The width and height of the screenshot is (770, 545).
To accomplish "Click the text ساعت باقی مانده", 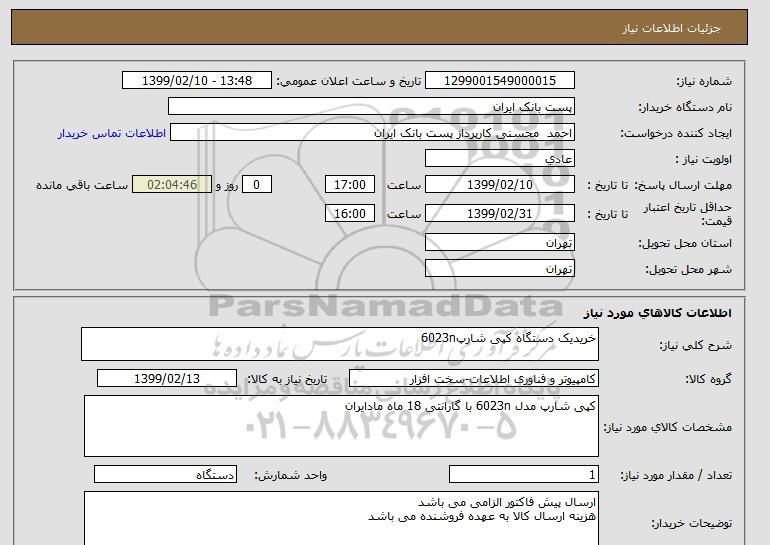I will tap(82, 185).
